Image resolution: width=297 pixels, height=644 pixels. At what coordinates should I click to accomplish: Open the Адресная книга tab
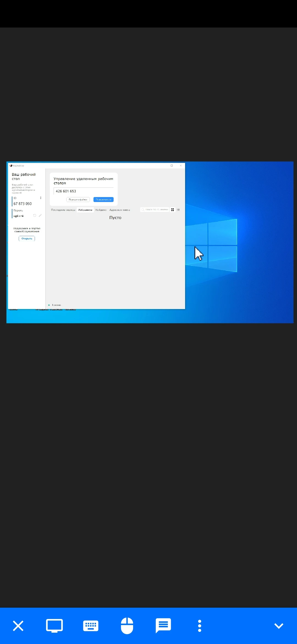[x=120, y=210]
